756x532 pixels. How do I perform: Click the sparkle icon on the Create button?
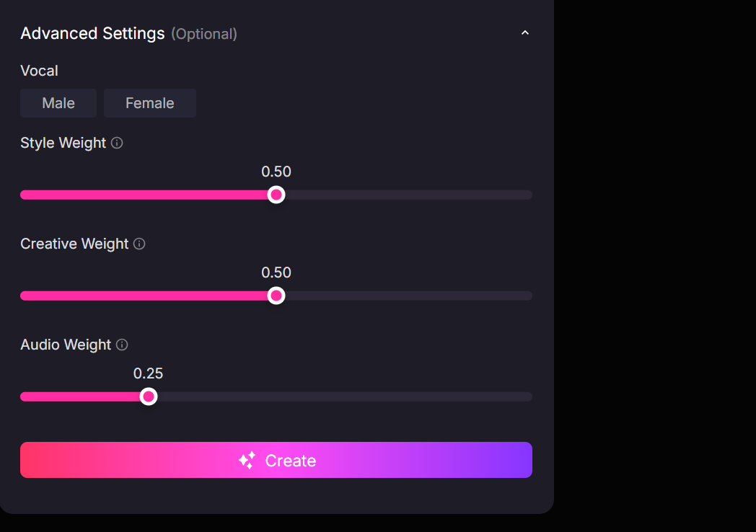[246, 460]
